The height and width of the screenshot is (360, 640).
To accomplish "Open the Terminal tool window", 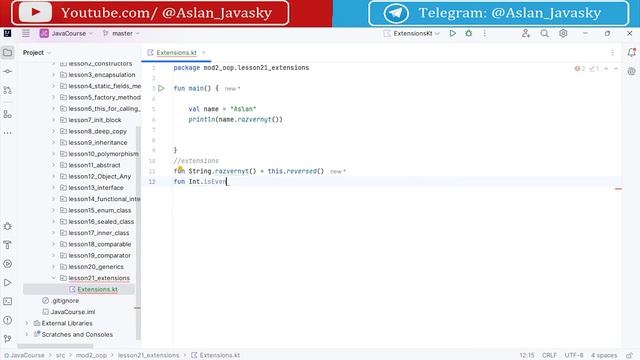I will click(7, 301).
